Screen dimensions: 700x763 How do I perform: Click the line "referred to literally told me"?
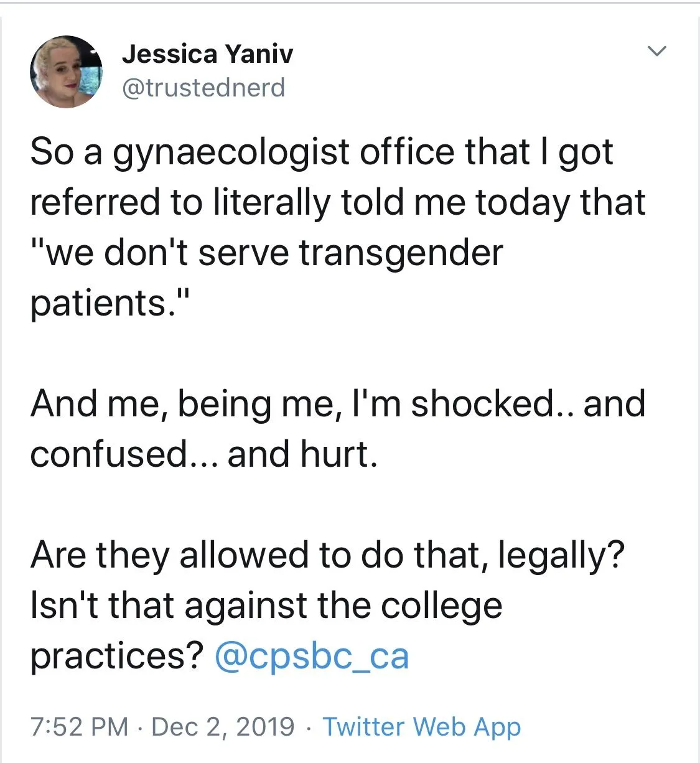pos(337,203)
